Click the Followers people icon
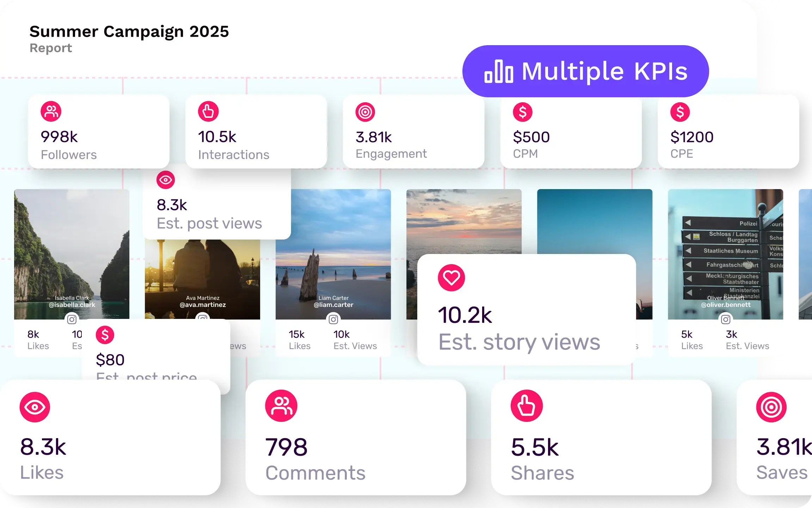 pos(51,111)
